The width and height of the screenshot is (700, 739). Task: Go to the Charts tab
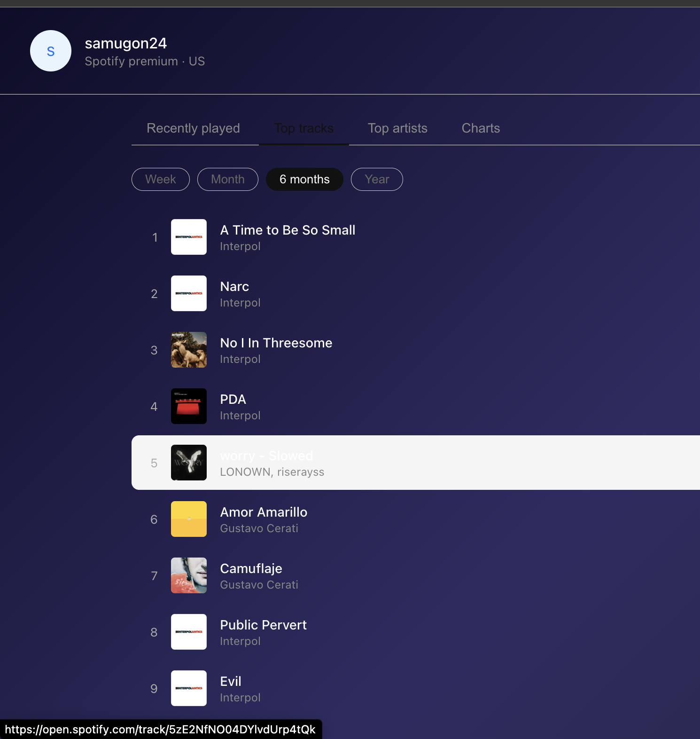click(481, 128)
